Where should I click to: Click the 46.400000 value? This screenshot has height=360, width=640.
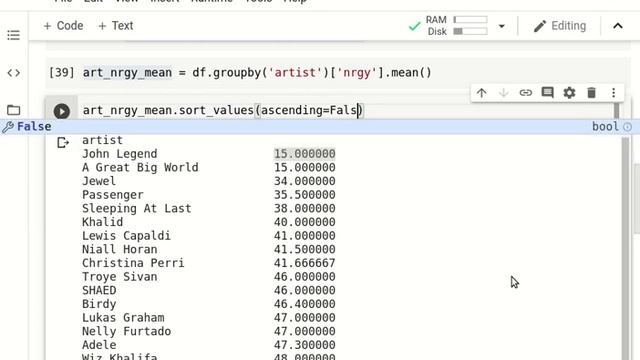(304, 304)
